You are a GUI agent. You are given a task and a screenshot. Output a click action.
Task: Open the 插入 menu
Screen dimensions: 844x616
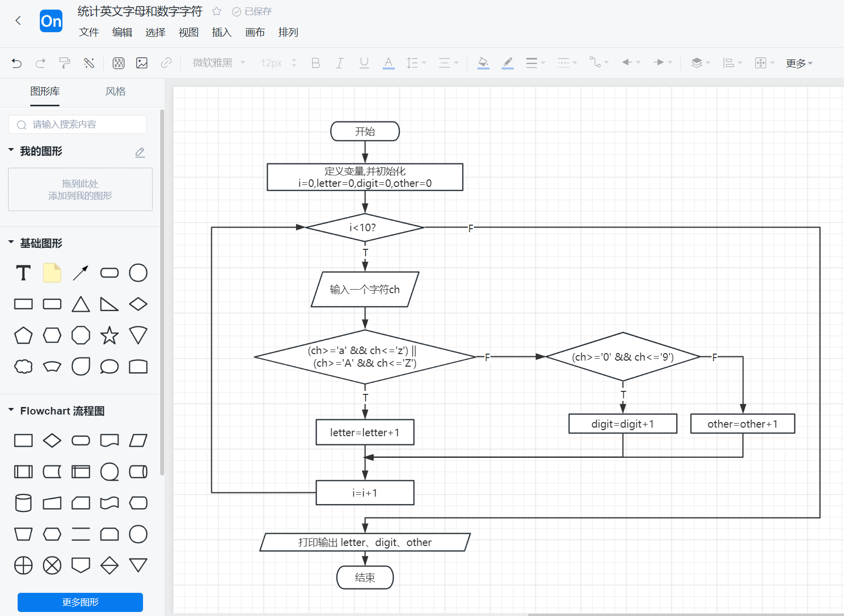(x=222, y=32)
